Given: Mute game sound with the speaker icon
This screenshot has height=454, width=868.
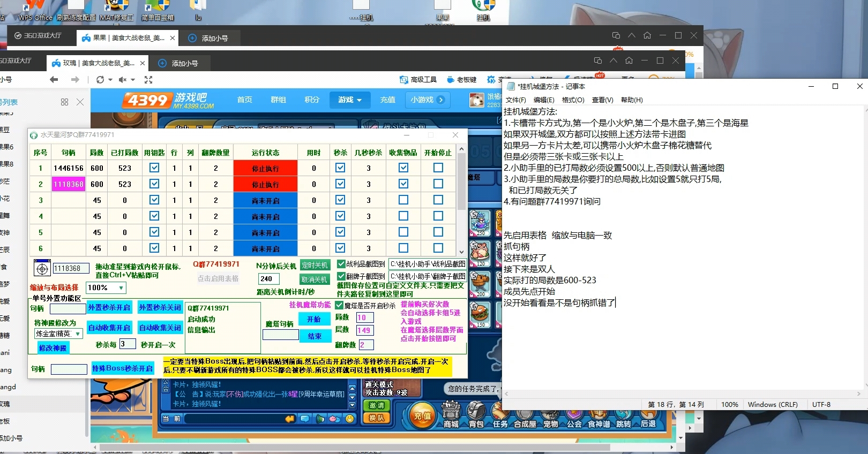Looking at the screenshot, I should click(x=123, y=80).
